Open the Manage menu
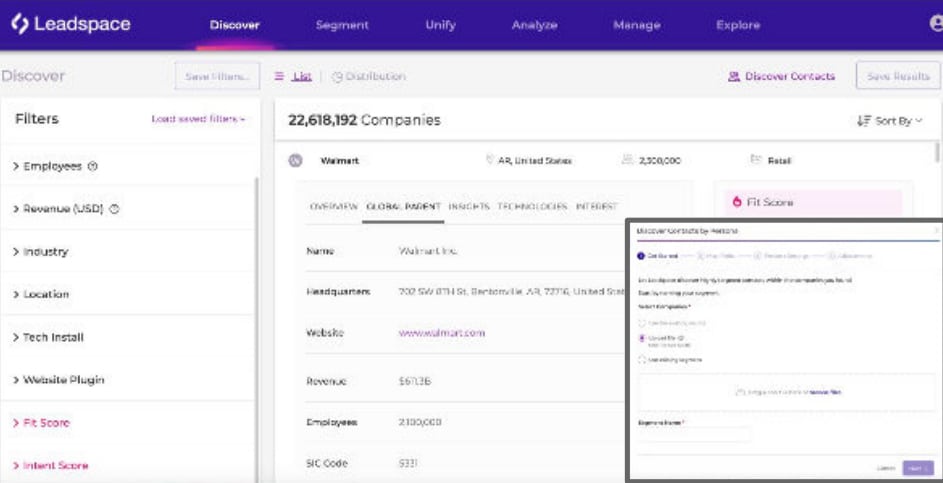The height and width of the screenshot is (483, 943). pyautogui.click(x=637, y=25)
